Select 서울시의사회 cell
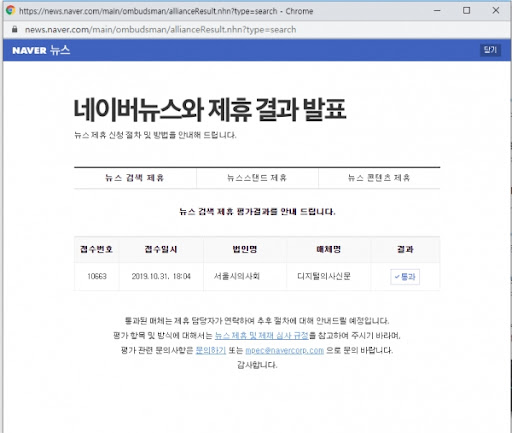 pyautogui.click(x=245, y=276)
